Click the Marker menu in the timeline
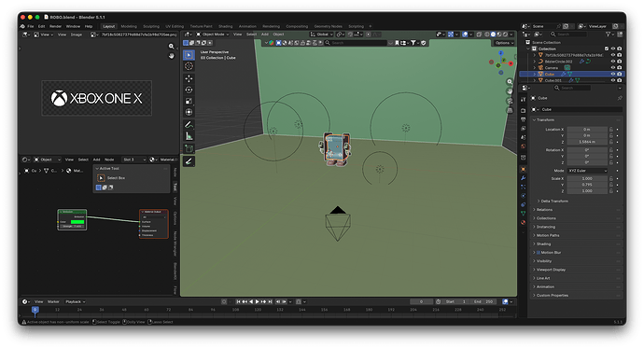644x348 pixels. pyautogui.click(x=53, y=301)
